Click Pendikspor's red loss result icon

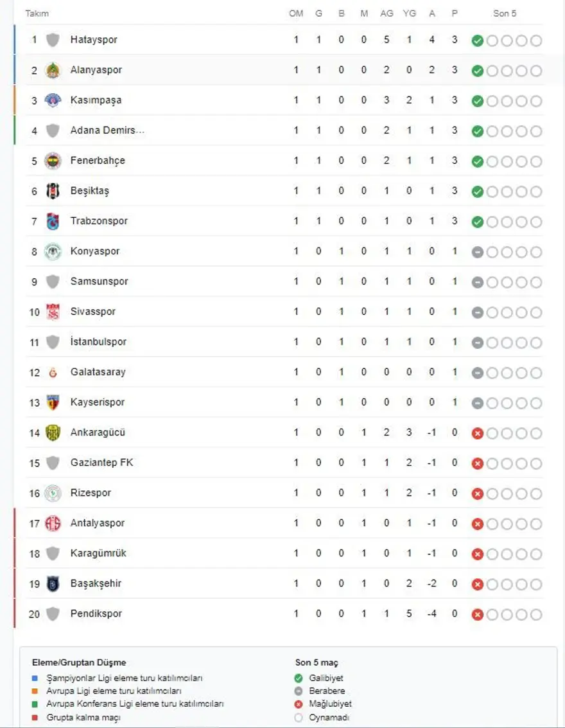[477, 614]
